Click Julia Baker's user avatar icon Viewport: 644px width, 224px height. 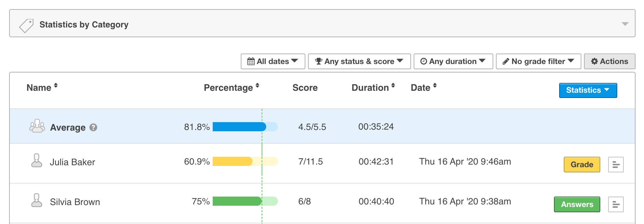pyautogui.click(x=37, y=161)
